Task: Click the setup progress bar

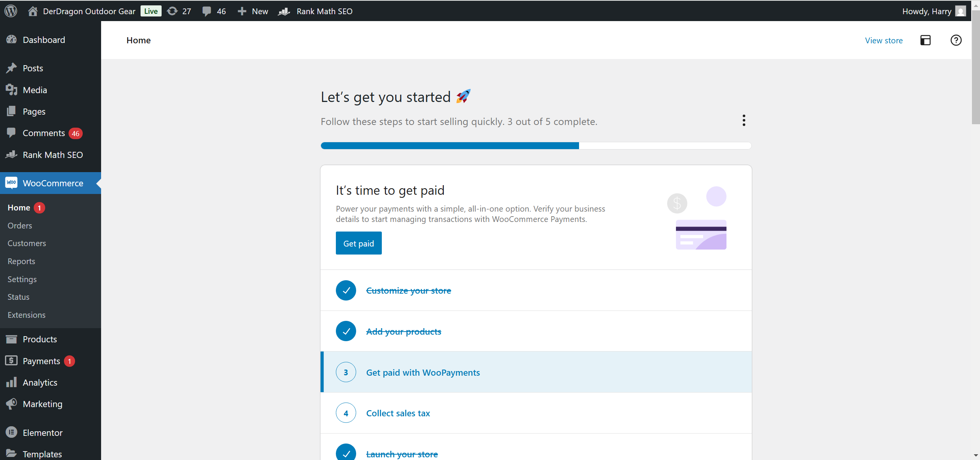Action: click(536, 146)
